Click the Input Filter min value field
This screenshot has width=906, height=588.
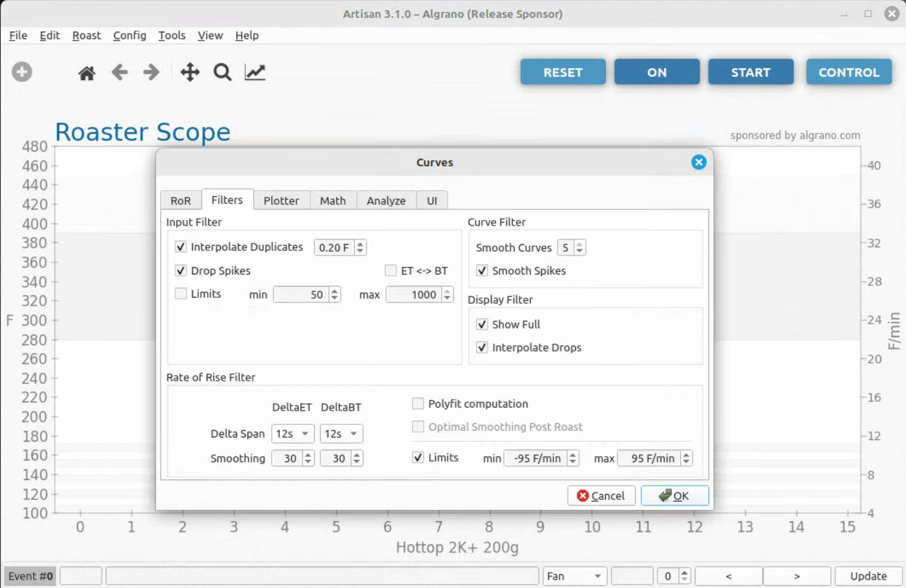click(x=301, y=294)
